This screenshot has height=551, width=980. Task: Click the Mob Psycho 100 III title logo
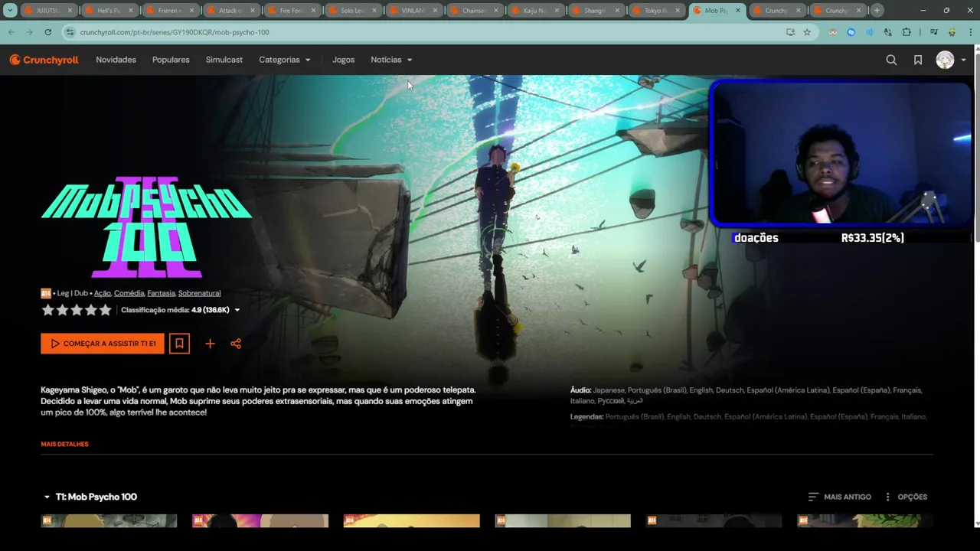point(146,227)
